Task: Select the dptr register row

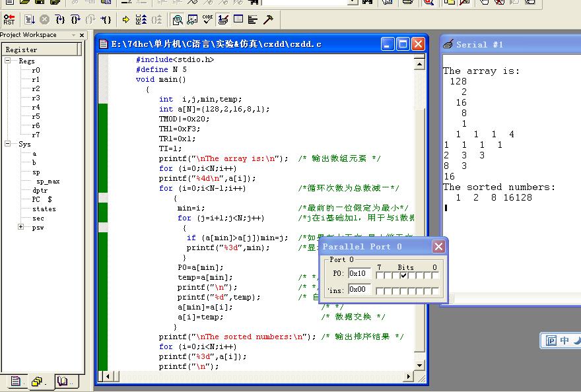Action: click(40, 191)
